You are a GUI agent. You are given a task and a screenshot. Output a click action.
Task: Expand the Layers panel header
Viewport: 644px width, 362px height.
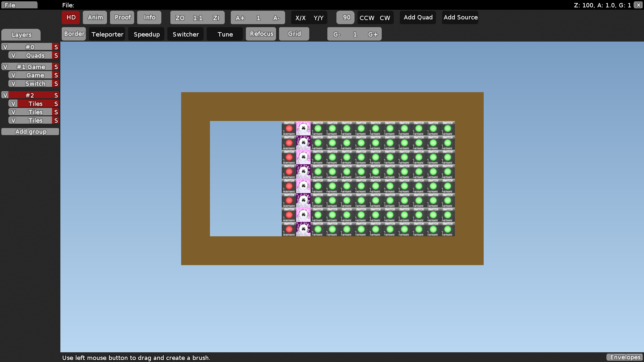tap(21, 35)
